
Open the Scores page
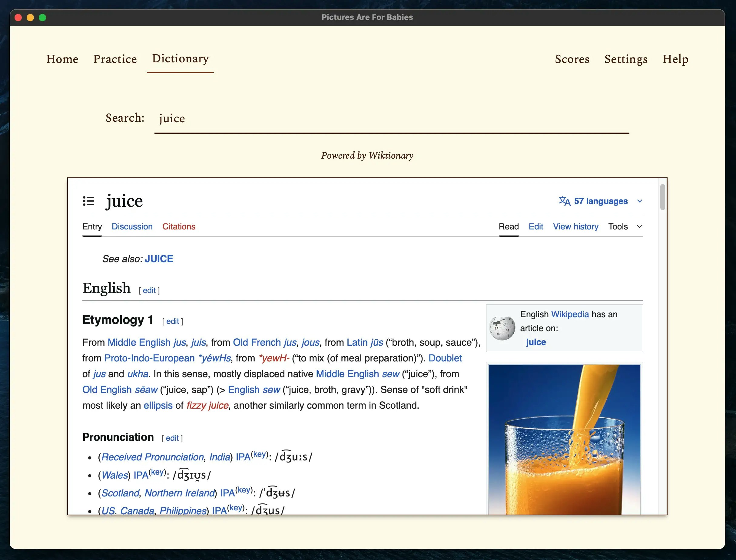(x=572, y=59)
